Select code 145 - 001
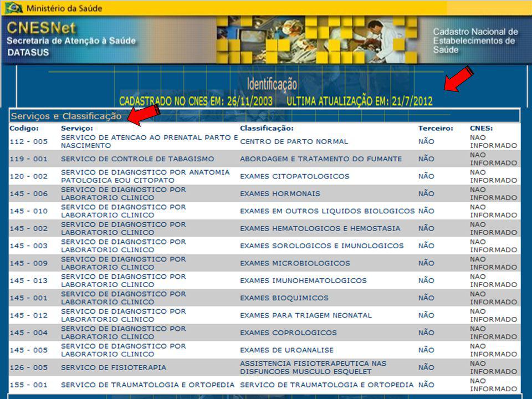The image size is (532, 399). (28, 298)
